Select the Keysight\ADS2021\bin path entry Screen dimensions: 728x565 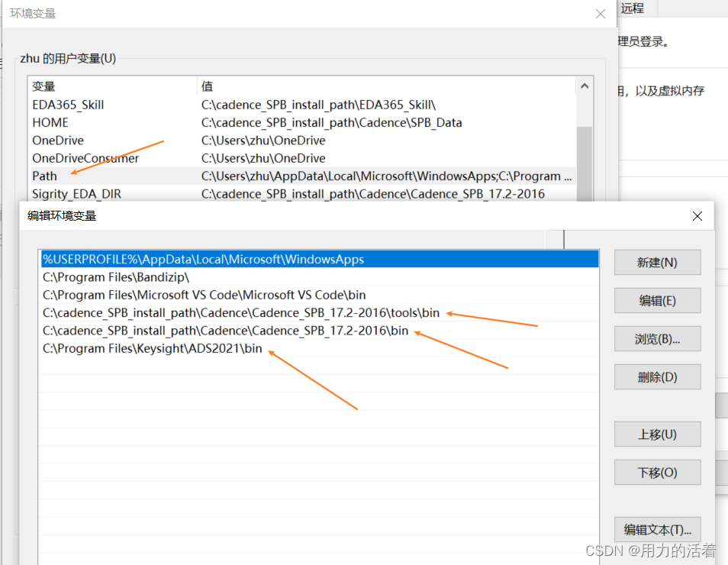320,348
